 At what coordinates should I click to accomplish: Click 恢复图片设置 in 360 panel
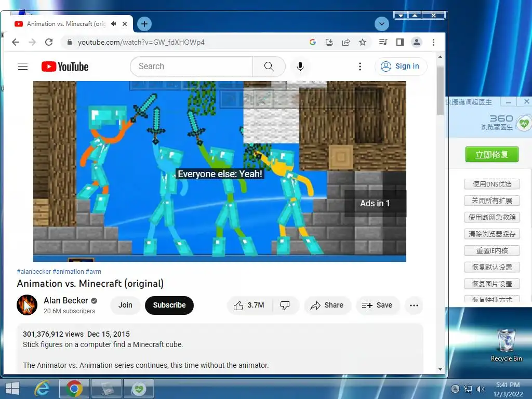click(x=491, y=284)
